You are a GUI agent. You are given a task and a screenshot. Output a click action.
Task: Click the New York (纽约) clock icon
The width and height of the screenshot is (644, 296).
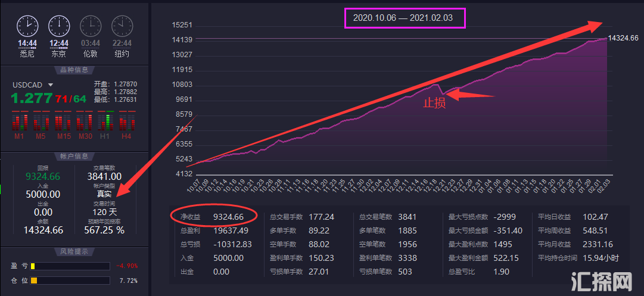click(122, 26)
